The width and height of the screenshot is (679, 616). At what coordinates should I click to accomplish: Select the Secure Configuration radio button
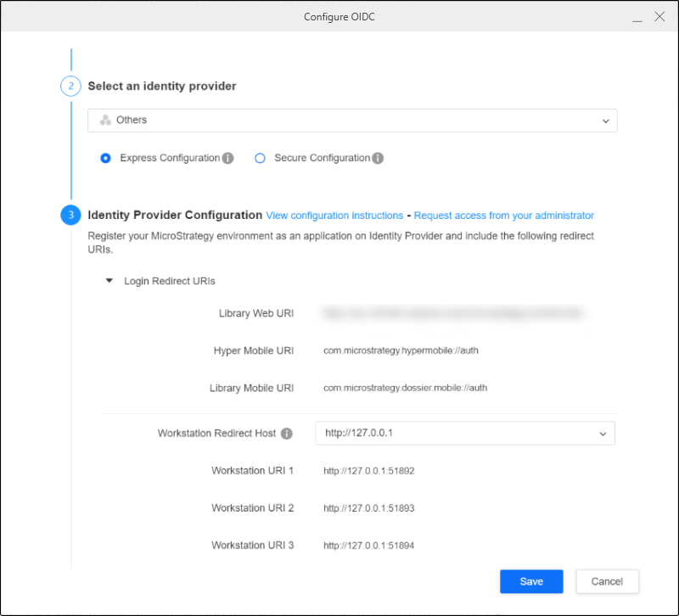click(260, 158)
